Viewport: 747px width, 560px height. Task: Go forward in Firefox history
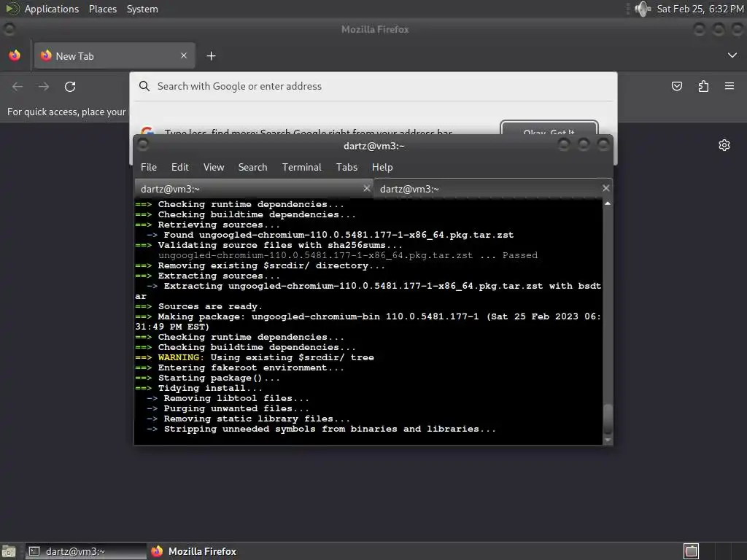tap(44, 87)
